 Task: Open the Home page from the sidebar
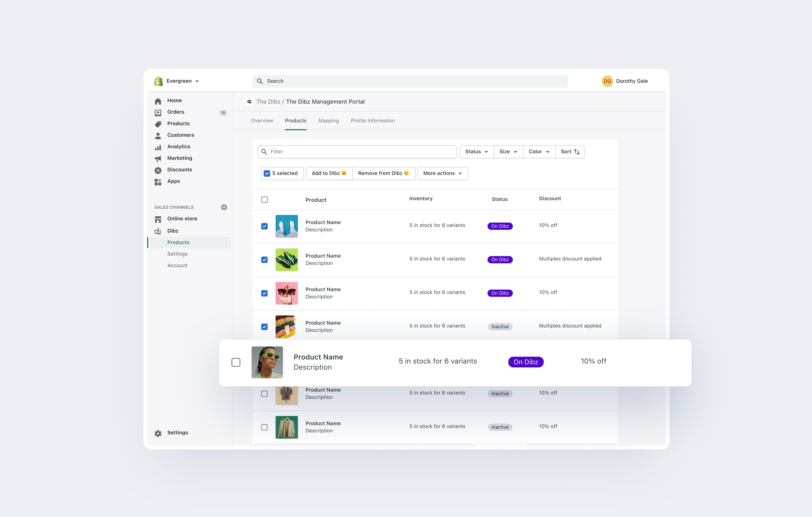click(158, 101)
